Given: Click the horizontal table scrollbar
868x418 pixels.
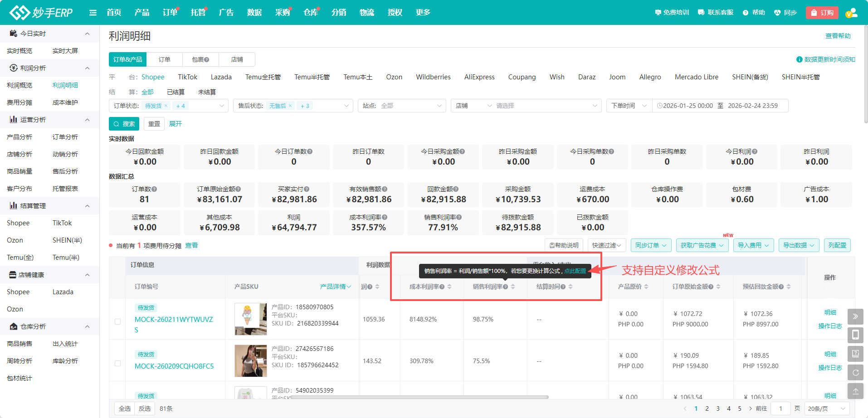Looking at the screenshot, I should coord(419,397).
